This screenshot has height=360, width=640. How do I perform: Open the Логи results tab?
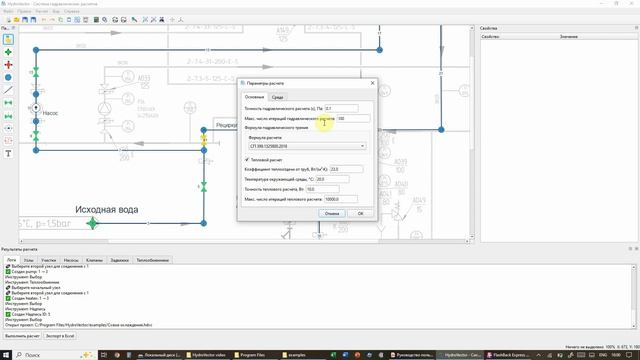[x=11, y=260]
